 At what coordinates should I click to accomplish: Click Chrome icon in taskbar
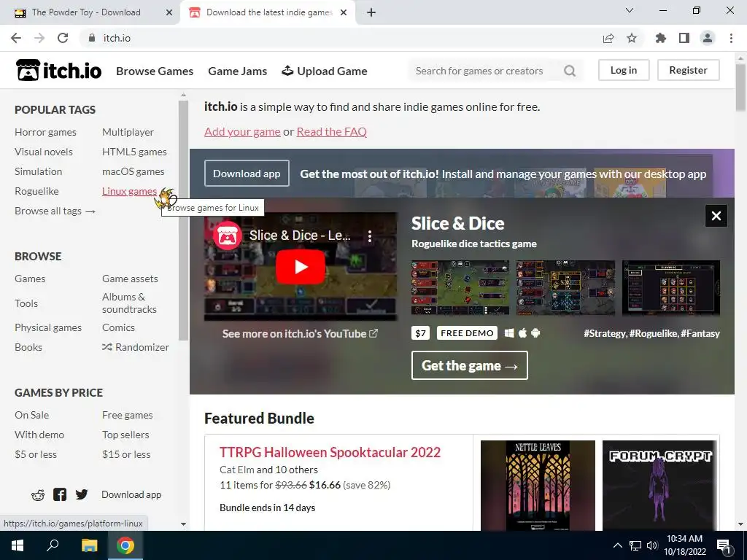coord(125,545)
